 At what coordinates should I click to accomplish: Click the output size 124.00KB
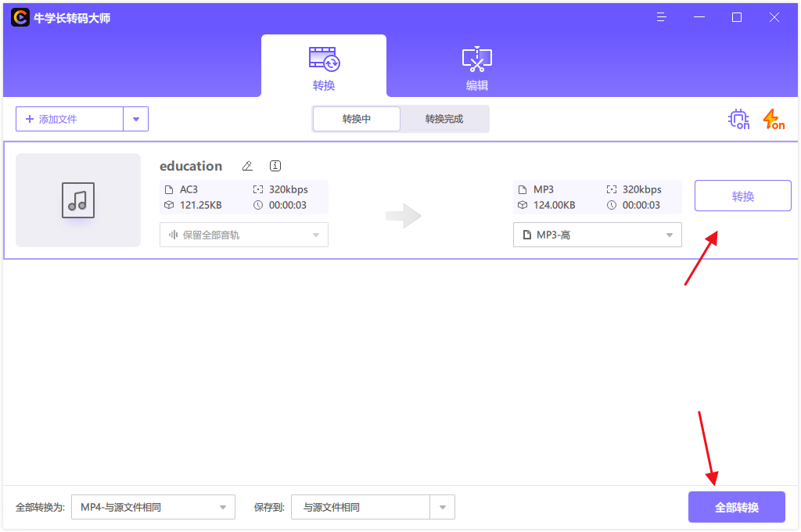(555, 206)
